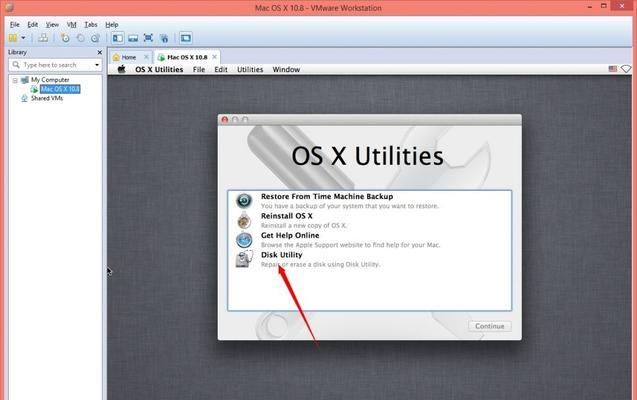Click the Safari compass icon
Image resolution: width=637 pixels, height=400 pixels.
tap(244, 240)
